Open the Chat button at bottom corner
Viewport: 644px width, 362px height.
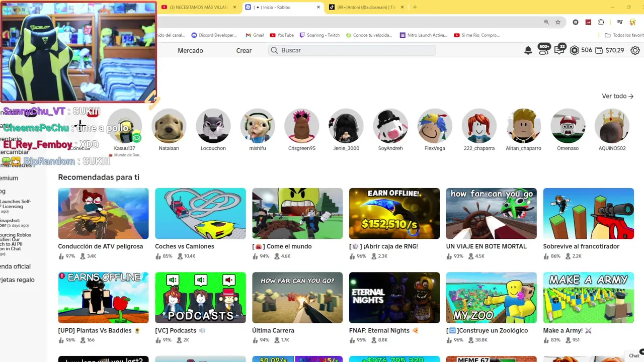(635, 355)
